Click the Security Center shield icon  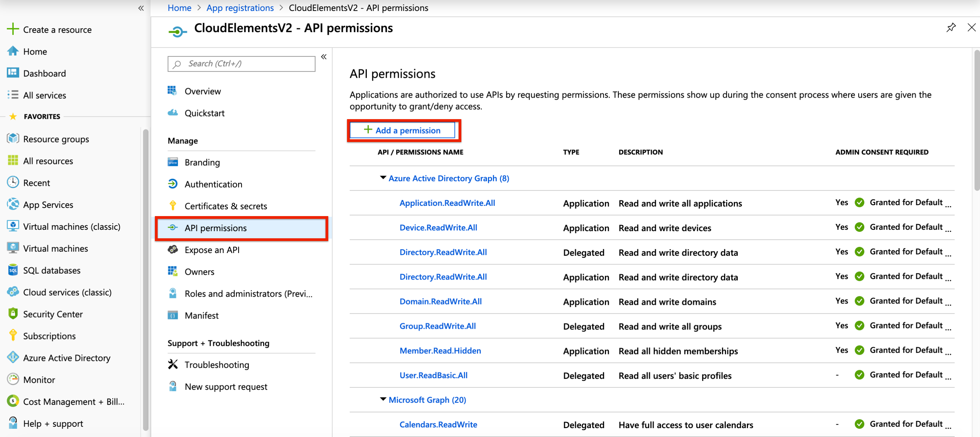click(13, 314)
